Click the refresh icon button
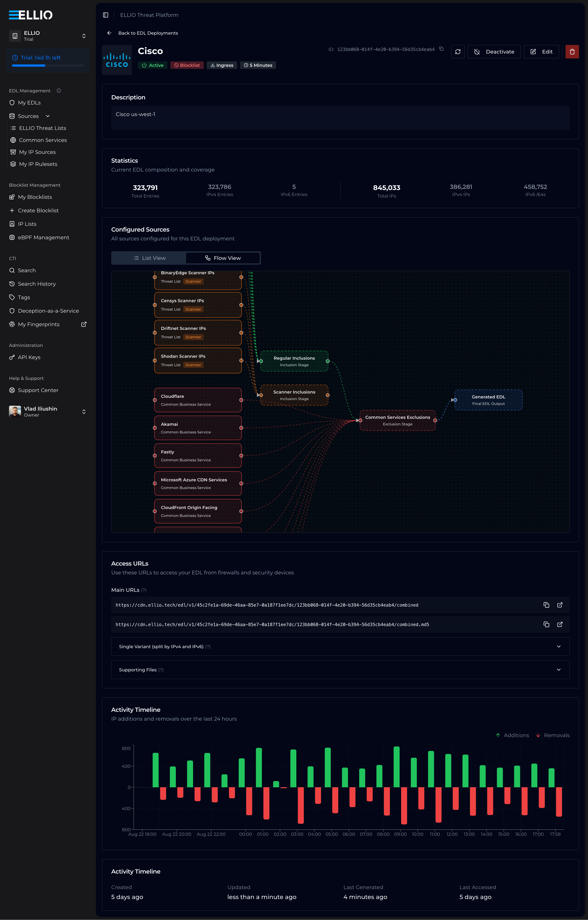Image resolution: width=588 pixels, height=920 pixels. pos(458,51)
